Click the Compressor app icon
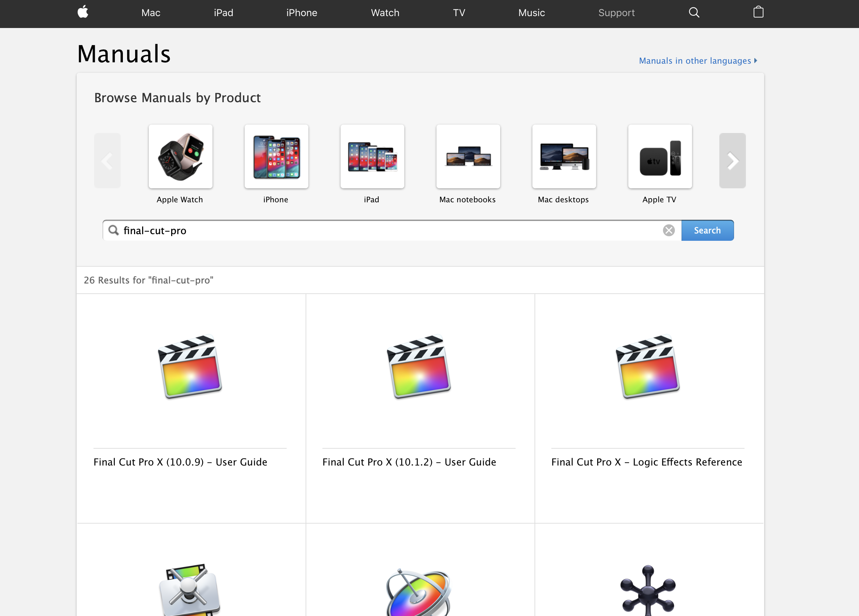 [x=189, y=590]
